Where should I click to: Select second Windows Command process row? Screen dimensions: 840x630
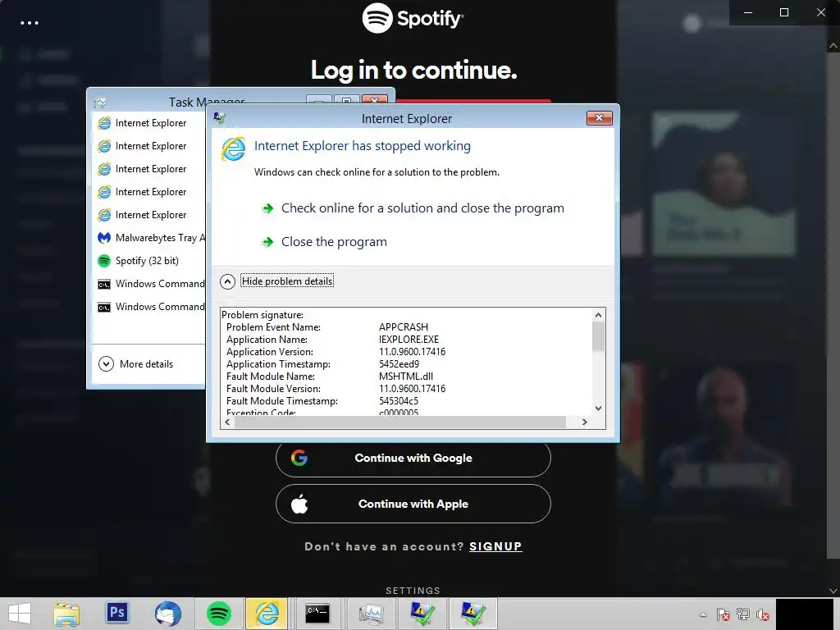tap(149, 307)
